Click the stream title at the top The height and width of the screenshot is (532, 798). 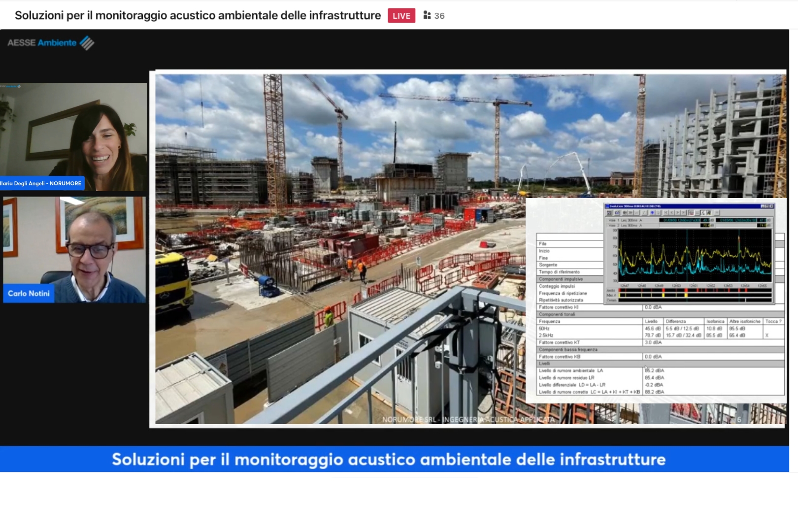click(x=198, y=15)
